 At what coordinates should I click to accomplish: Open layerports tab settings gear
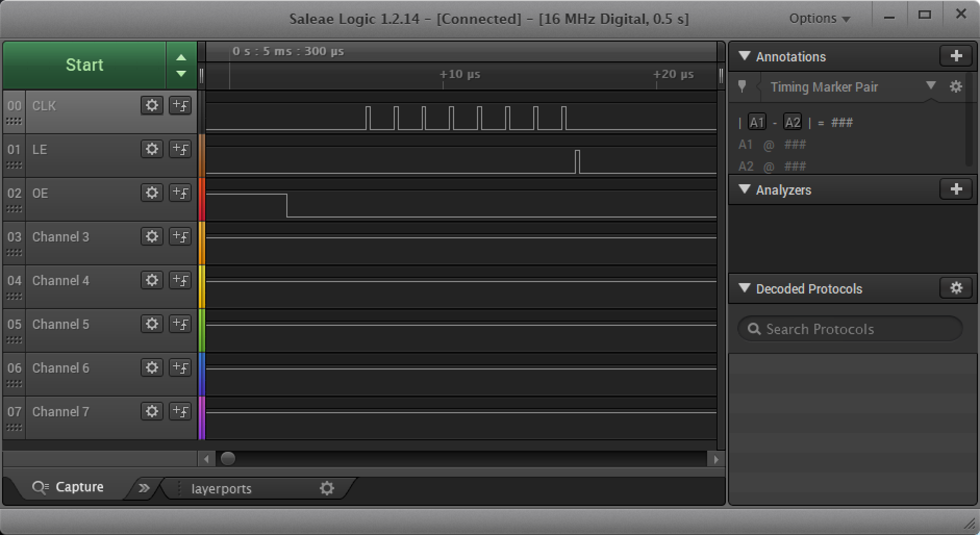point(327,488)
